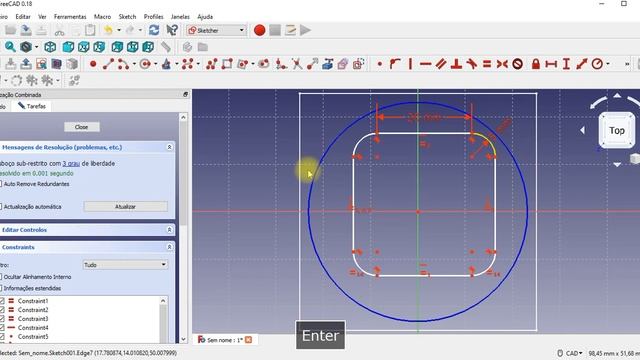Apply horizontal constraint
Screen dimensions: 640x360
(x=425, y=64)
